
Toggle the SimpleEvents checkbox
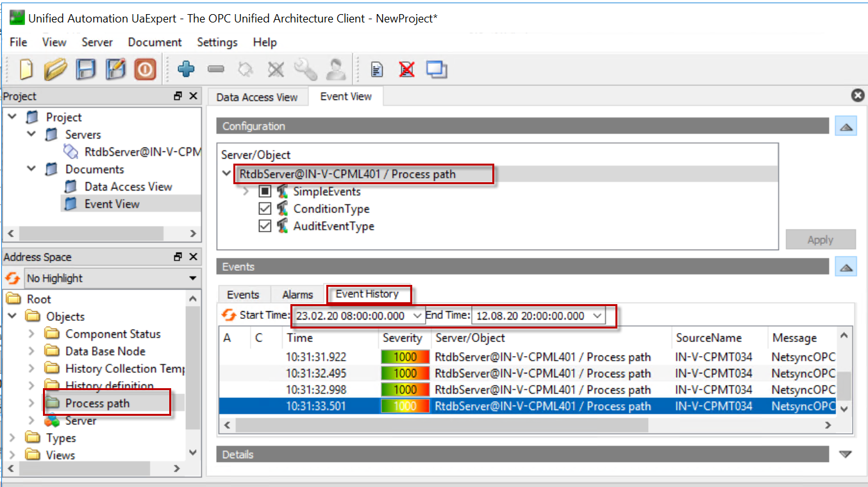click(265, 191)
